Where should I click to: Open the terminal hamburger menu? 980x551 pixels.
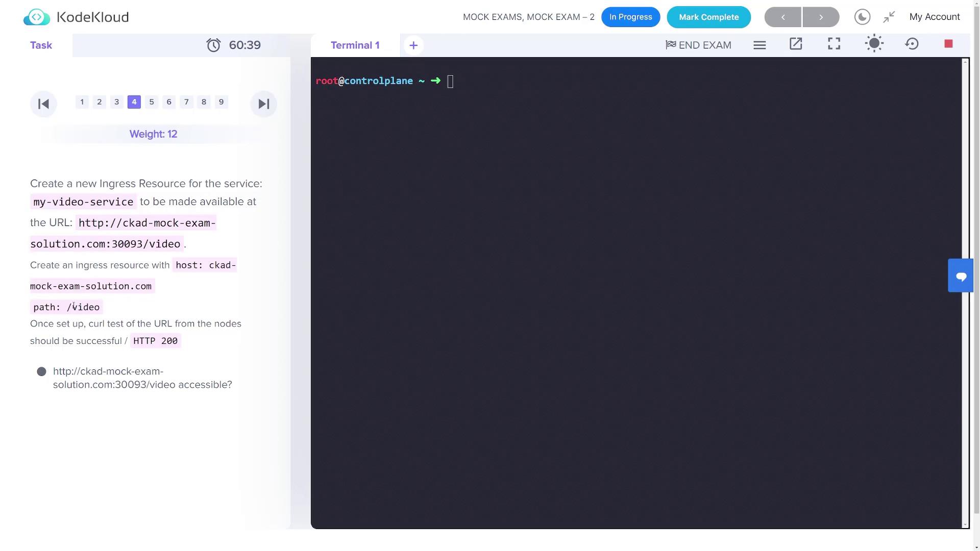tap(759, 45)
